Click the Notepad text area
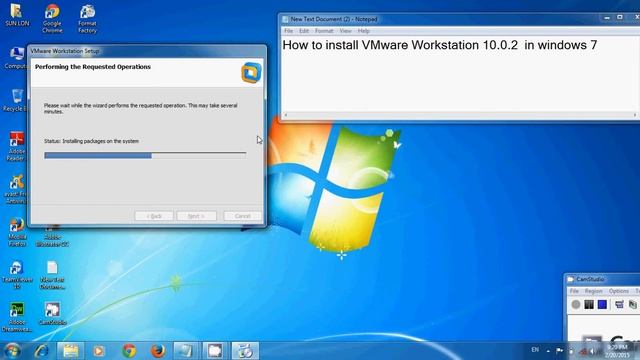640x360 pixels. pyautogui.click(x=460, y=73)
